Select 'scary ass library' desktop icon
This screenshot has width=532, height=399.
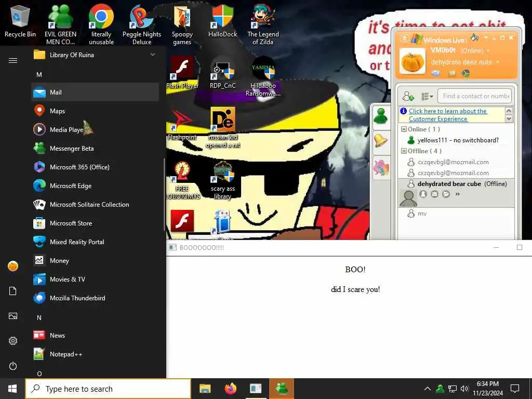[222, 180]
